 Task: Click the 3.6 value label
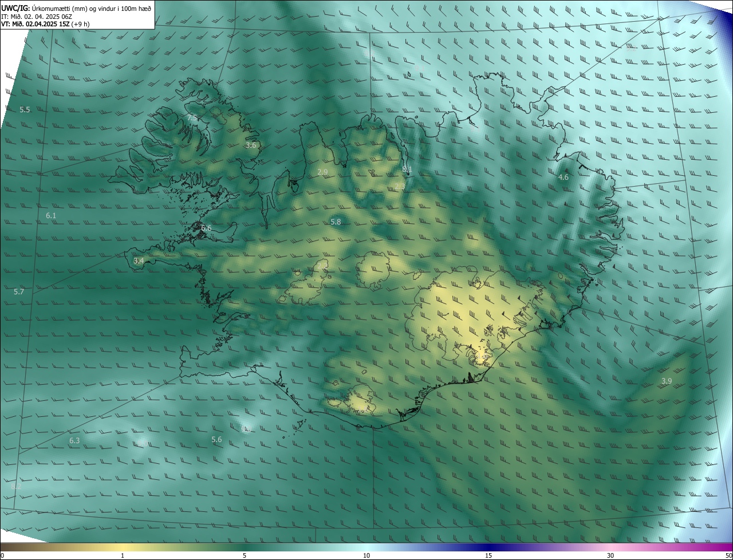[x=251, y=145]
